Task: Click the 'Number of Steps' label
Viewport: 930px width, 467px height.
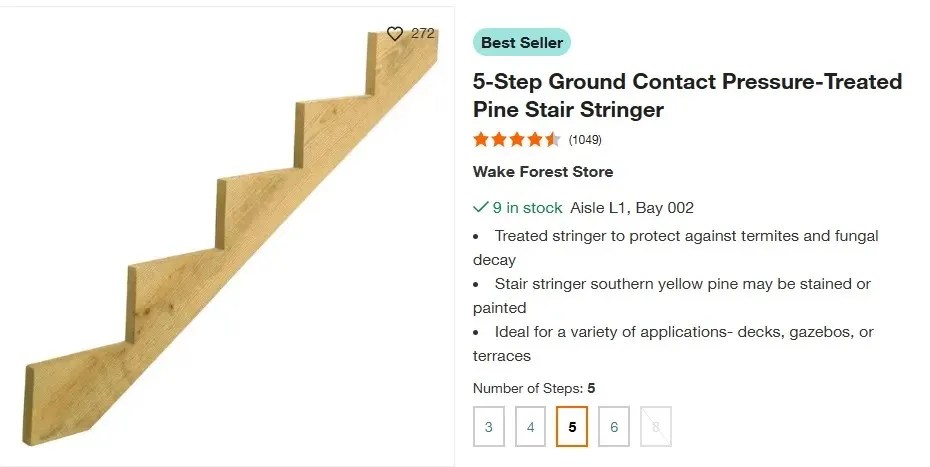Action: pyautogui.click(x=528, y=388)
